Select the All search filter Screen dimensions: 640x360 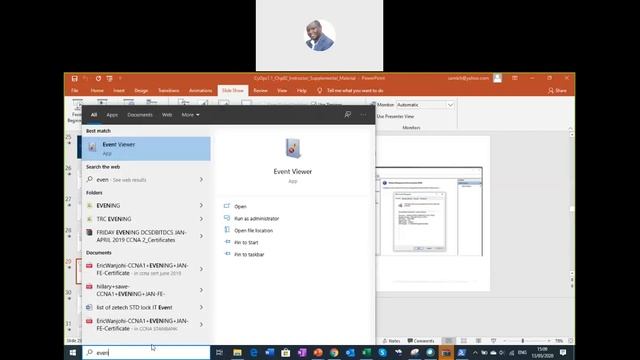point(94,115)
